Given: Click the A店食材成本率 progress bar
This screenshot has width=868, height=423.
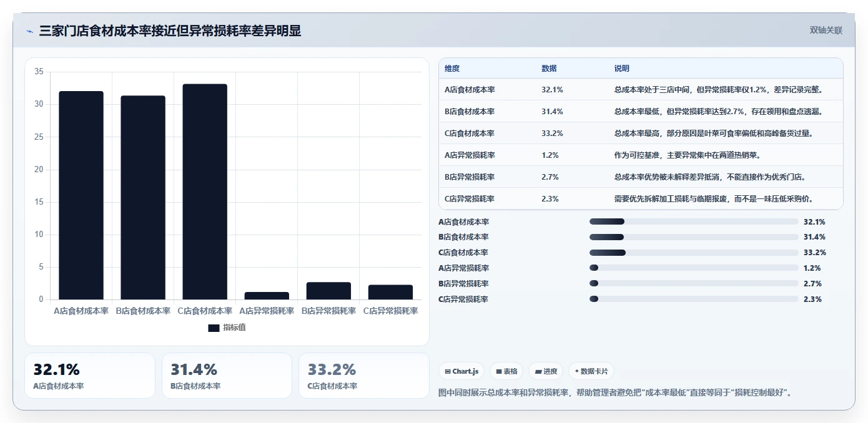Looking at the screenshot, I should pos(694,221).
